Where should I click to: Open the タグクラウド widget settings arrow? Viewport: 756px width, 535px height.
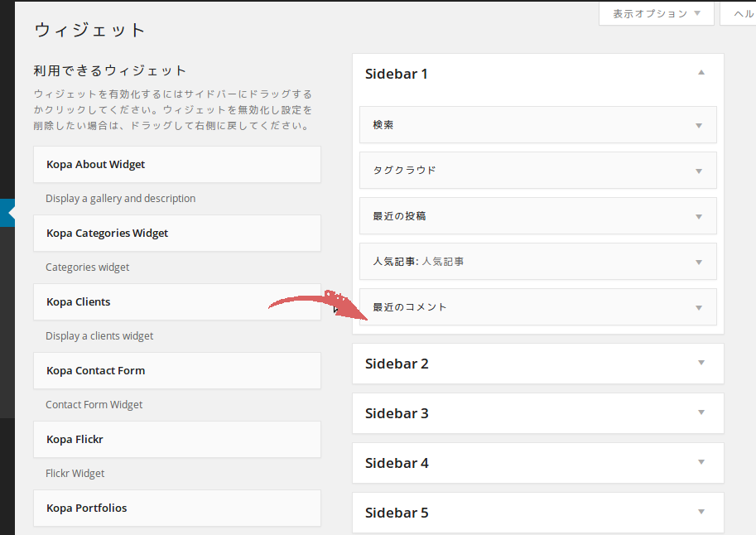699,171
